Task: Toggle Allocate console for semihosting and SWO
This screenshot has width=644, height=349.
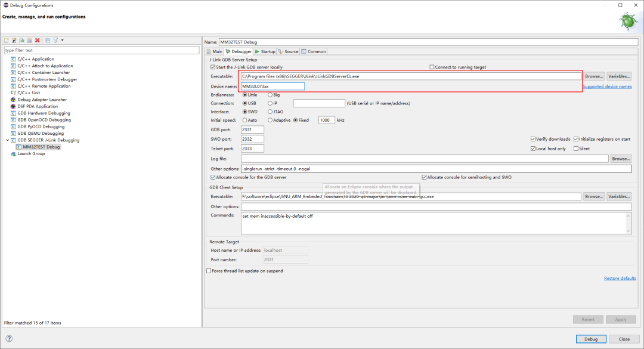Action: [x=424, y=177]
